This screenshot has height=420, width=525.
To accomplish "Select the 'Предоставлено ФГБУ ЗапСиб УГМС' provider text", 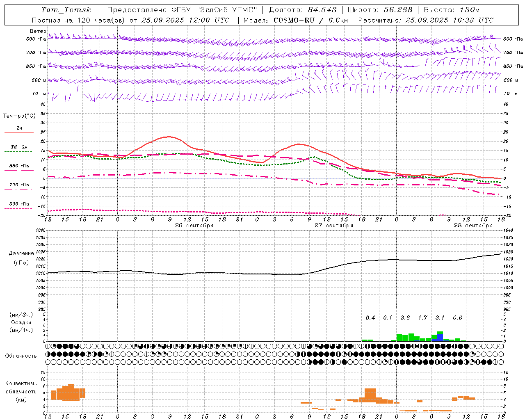I will click(x=182, y=10).
